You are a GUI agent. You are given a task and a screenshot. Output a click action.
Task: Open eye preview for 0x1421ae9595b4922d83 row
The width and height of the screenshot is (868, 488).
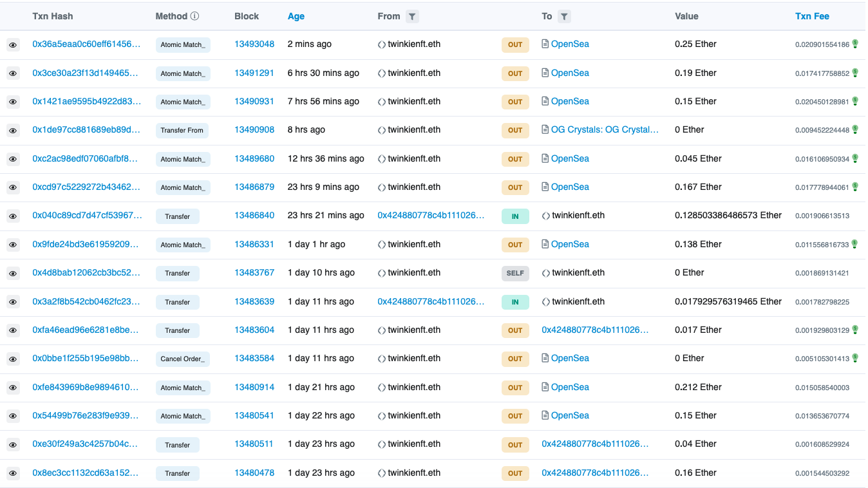(x=13, y=102)
